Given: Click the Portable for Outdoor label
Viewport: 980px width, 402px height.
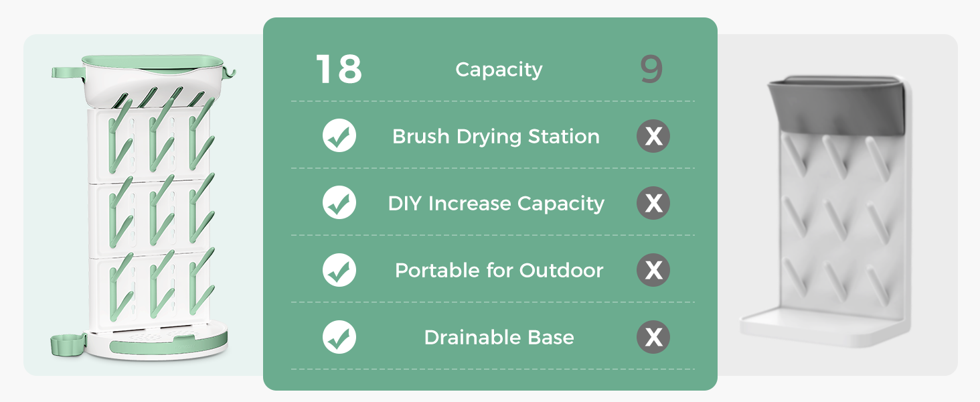Looking at the screenshot, I should click(x=499, y=271).
